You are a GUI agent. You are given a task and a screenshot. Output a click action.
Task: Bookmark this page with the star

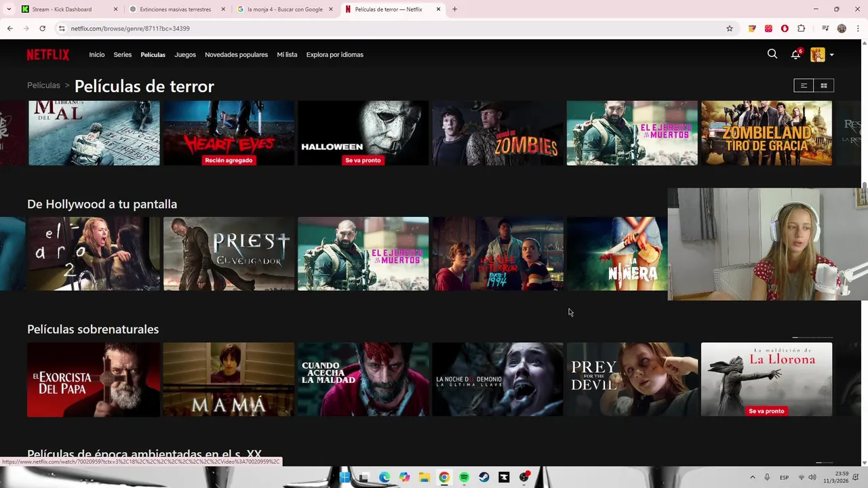click(730, 28)
